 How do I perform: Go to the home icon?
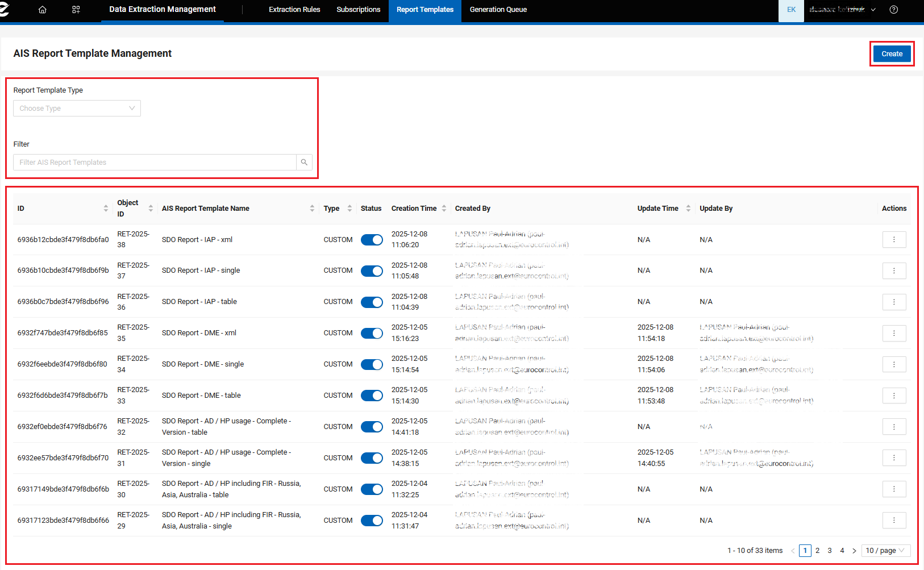tap(43, 10)
